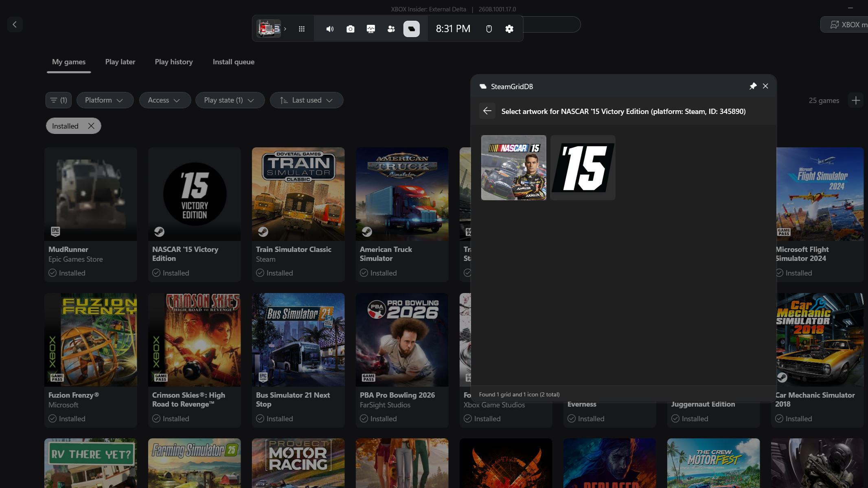Viewport: 868px width, 488px height.
Task: Click the Train Simulator Classic title
Action: pos(294,249)
